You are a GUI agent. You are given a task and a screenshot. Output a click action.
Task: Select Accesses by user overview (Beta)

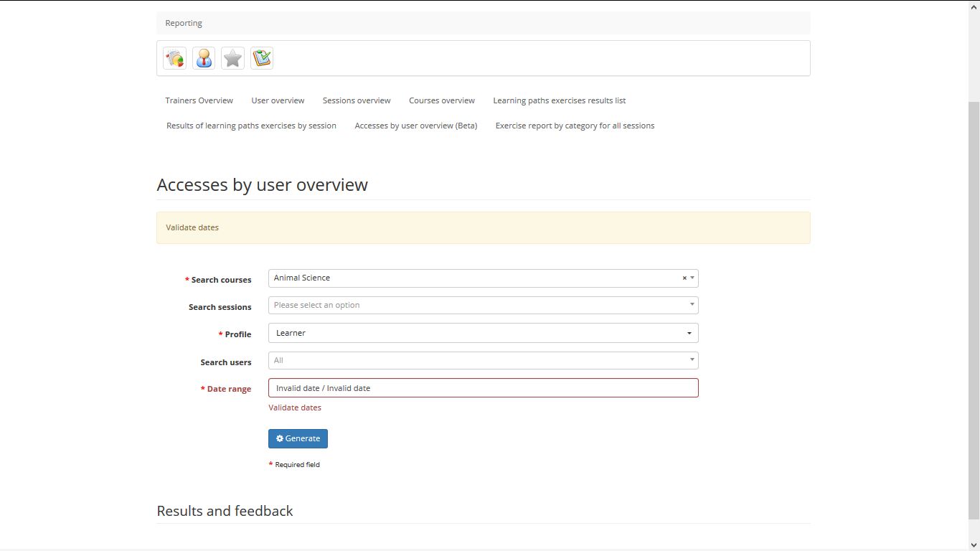tap(416, 126)
